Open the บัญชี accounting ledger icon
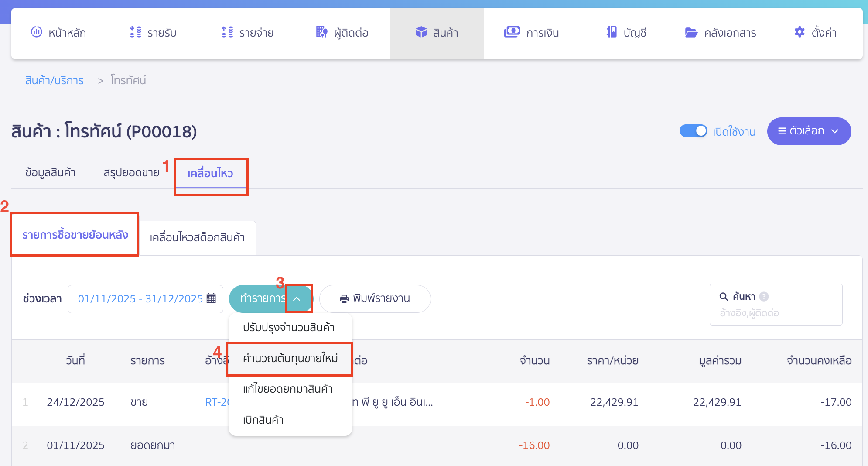Image resolution: width=868 pixels, height=466 pixels. point(612,32)
